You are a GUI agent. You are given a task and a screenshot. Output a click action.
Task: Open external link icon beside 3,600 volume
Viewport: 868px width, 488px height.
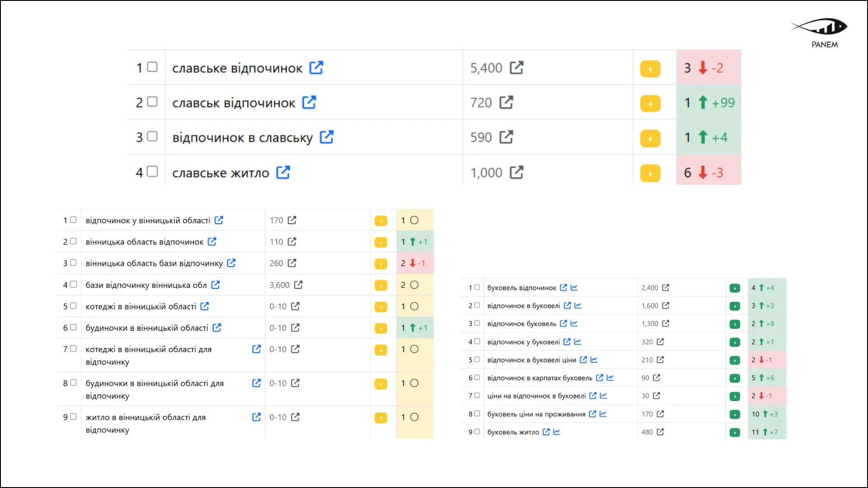(x=298, y=285)
